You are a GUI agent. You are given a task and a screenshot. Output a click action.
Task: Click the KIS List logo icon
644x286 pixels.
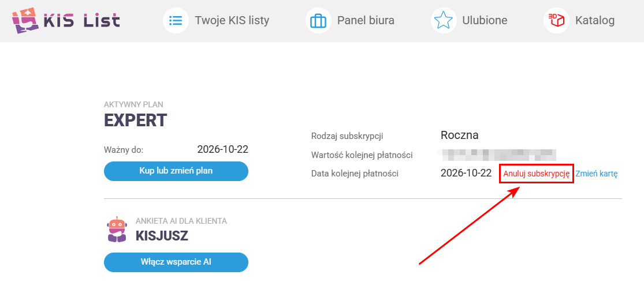(25, 20)
